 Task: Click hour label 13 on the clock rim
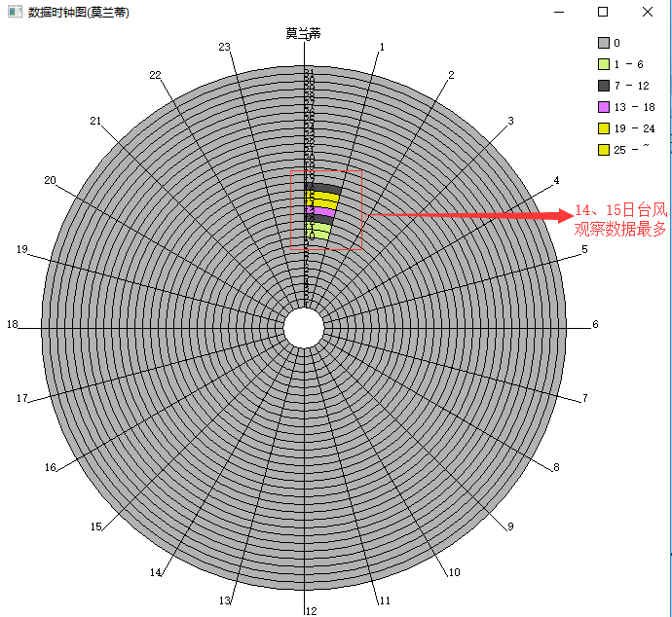[x=225, y=600]
